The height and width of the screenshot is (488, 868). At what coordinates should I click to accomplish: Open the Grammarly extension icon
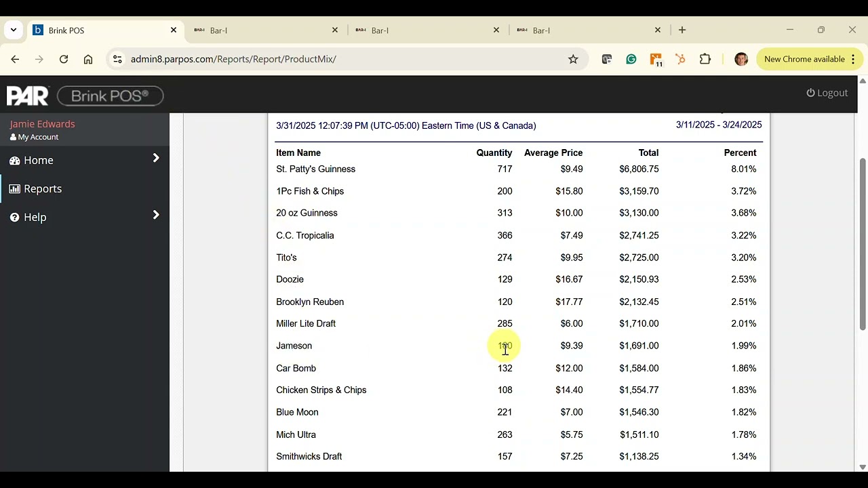click(x=631, y=60)
